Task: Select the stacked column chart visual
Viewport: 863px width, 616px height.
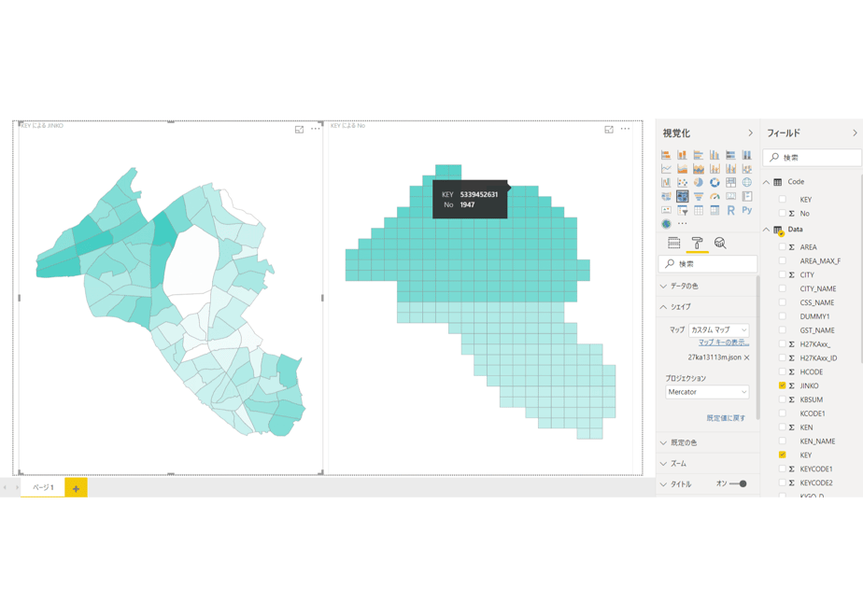Action: pos(682,155)
